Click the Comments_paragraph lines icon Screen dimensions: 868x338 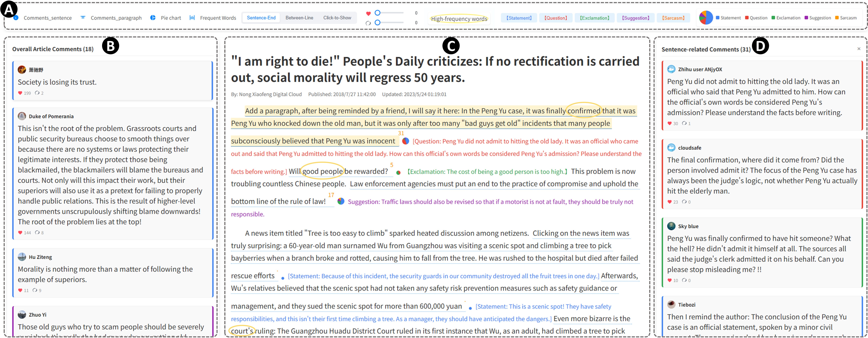point(83,18)
